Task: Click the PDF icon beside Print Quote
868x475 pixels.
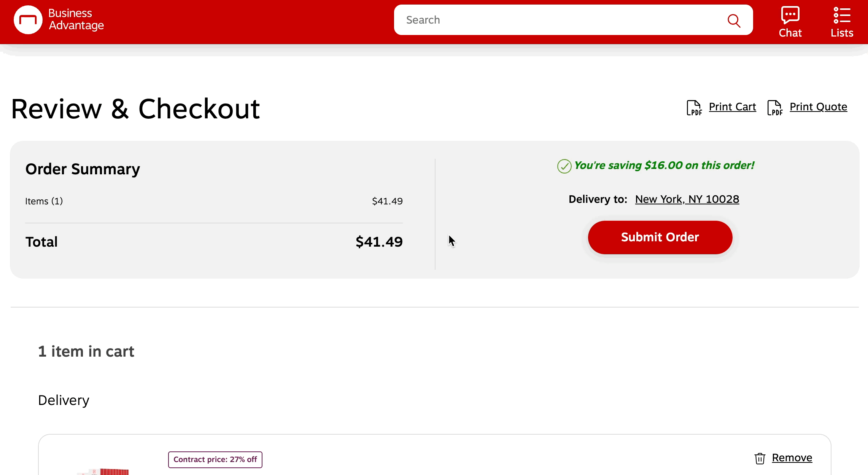Action: [775, 108]
